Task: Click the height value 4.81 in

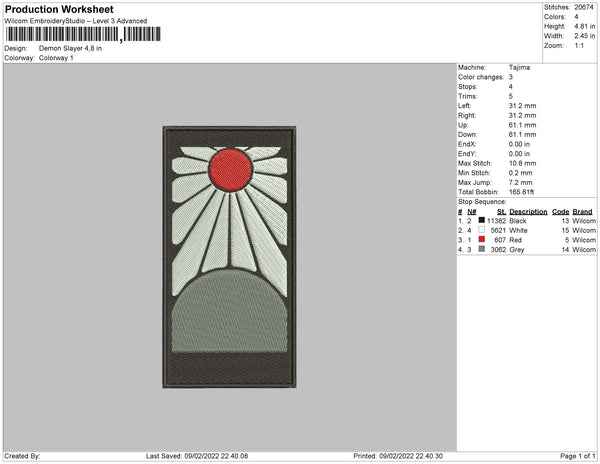Action: (x=584, y=26)
